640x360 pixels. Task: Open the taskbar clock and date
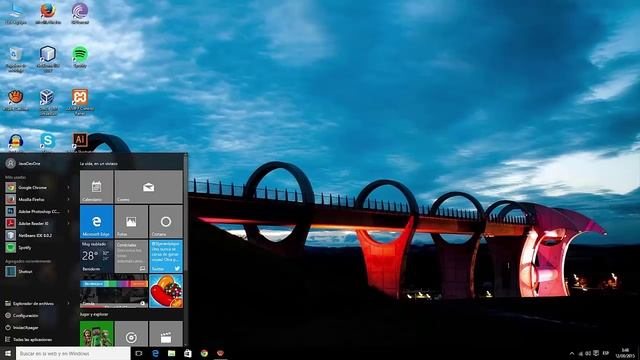coord(624,353)
